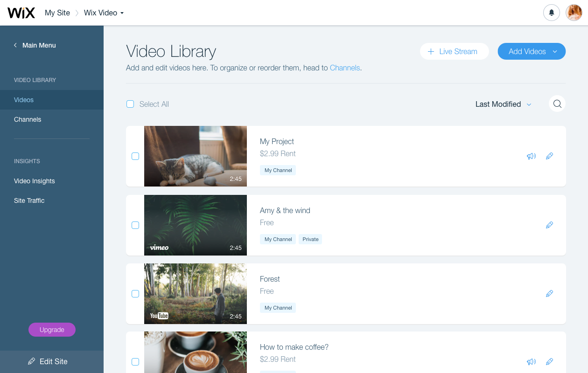Click the Add Videos button
Viewport: 588px width, 373px height.
(532, 51)
